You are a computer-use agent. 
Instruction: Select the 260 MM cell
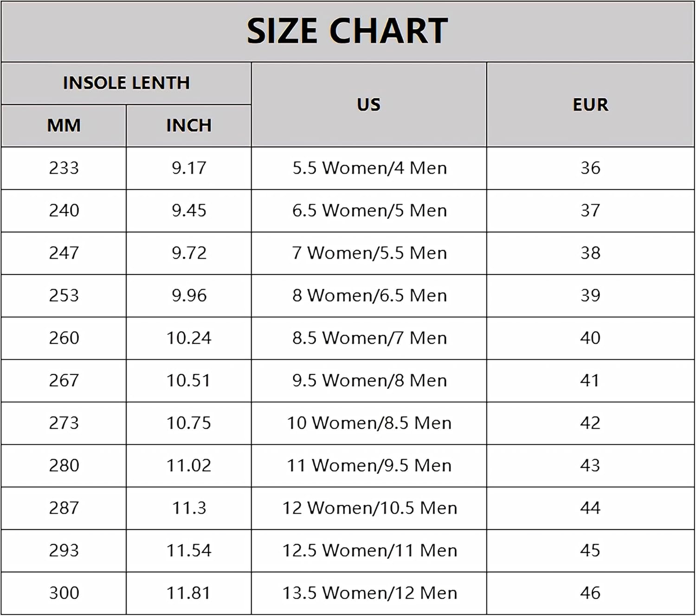(64, 338)
